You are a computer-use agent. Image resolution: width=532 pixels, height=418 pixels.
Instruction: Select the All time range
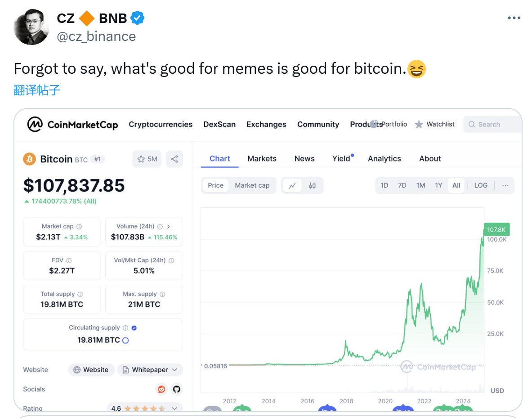tap(456, 185)
